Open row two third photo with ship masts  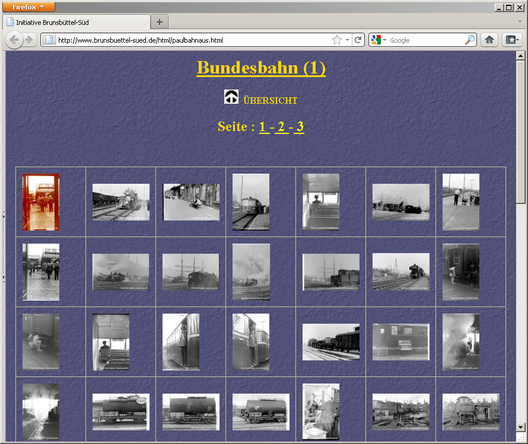coord(191,272)
